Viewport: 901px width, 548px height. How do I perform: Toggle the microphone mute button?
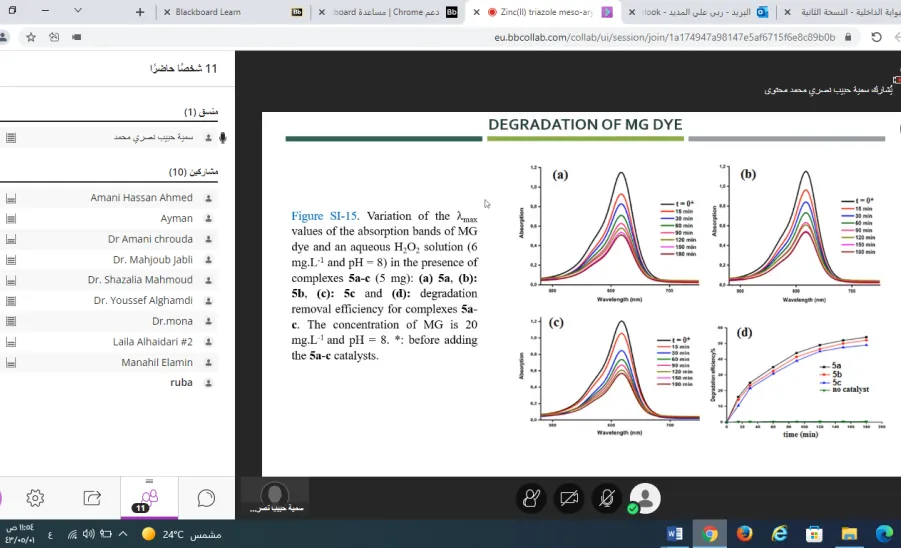607,498
